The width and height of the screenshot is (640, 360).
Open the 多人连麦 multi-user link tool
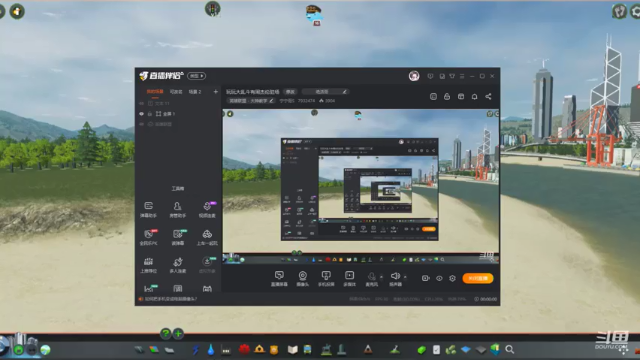[x=178, y=264]
